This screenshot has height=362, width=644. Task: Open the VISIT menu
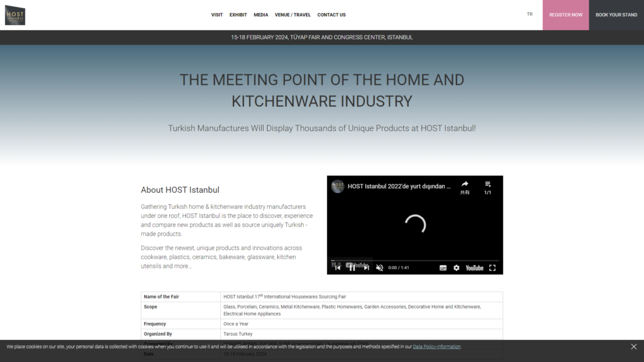point(217,15)
